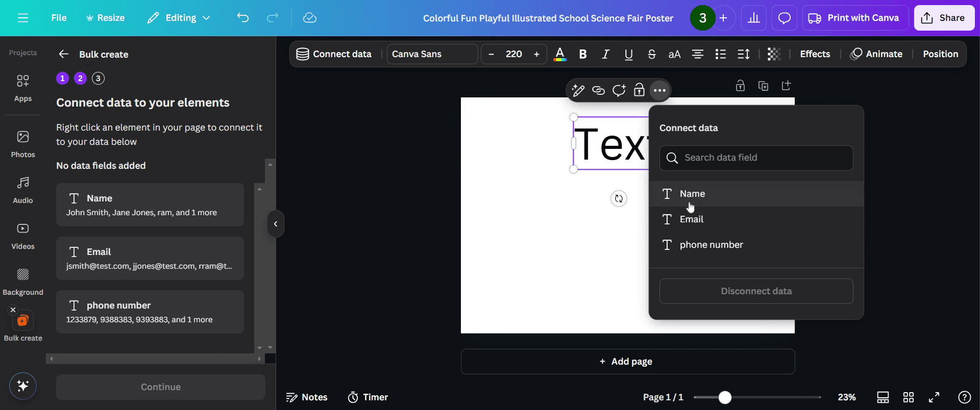980x410 pixels.
Task: Rotate the text element handle
Action: (619, 198)
